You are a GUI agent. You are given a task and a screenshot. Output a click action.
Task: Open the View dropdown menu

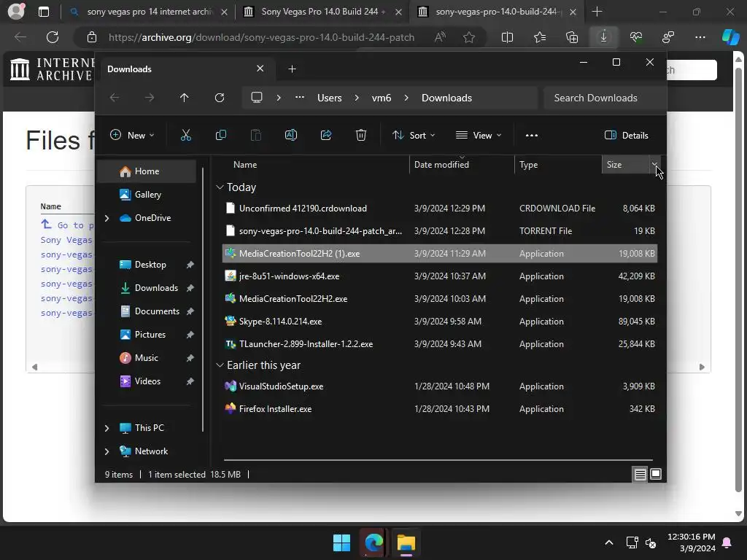[479, 135]
